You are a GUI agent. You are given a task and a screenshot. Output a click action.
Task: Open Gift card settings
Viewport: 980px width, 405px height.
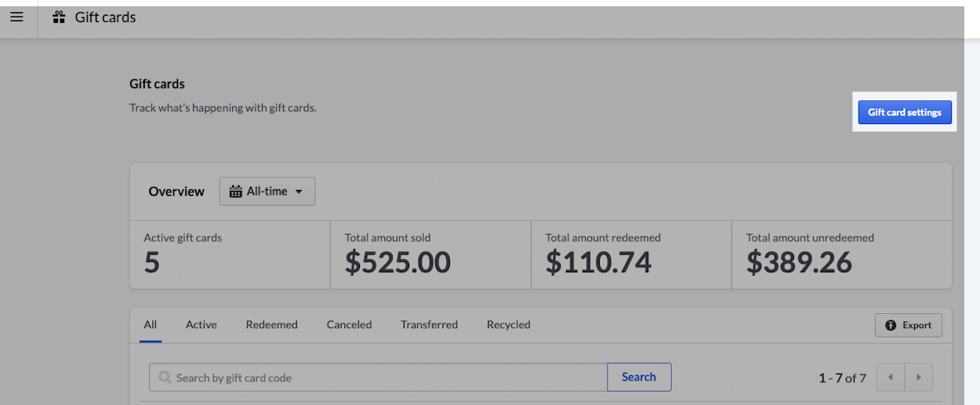click(x=904, y=112)
